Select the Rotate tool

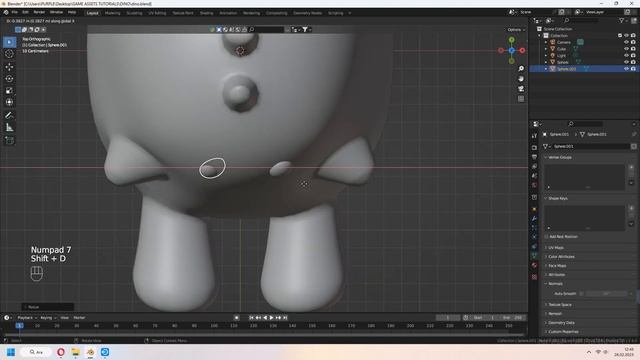click(9, 78)
